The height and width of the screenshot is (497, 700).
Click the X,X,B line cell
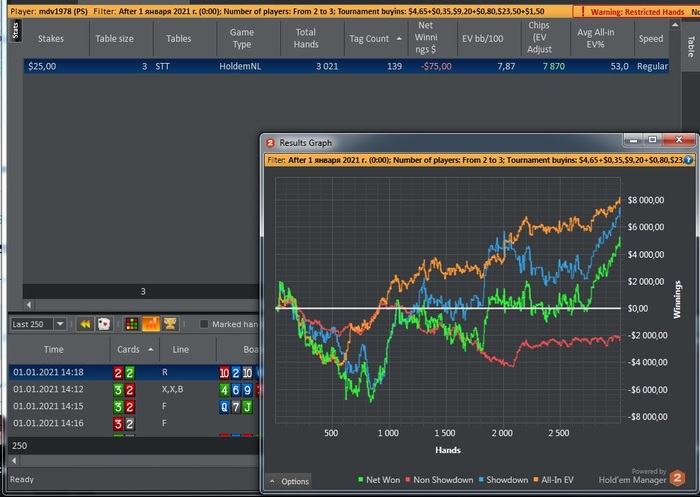[x=172, y=389]
